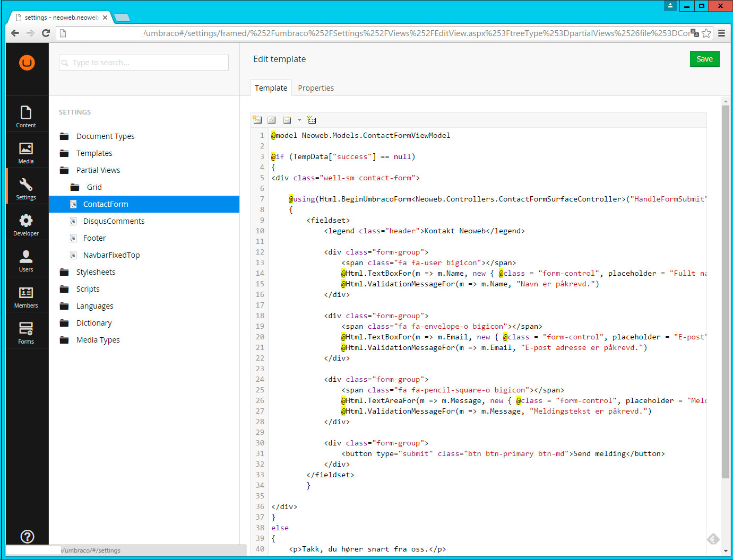Click the browser forward arrow

(x=30, y=33)
